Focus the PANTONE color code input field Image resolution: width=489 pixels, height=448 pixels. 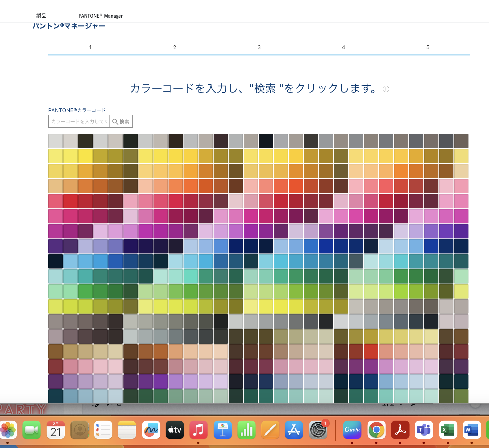79,121
